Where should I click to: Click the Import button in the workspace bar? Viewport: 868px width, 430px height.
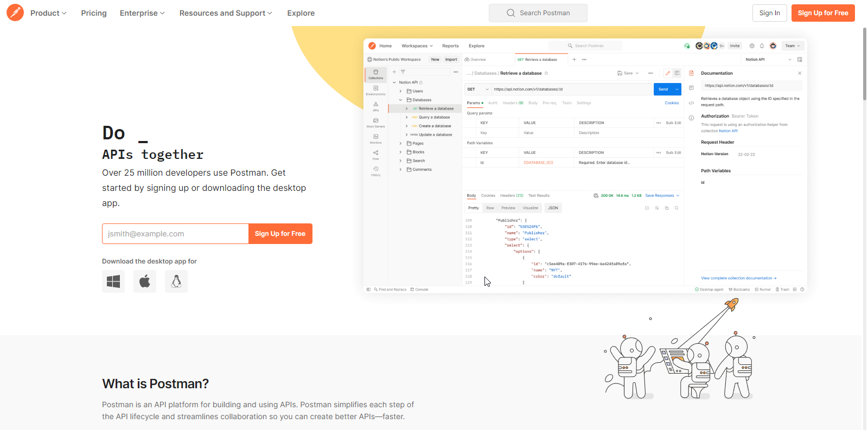pyautogui.click(x=451, y=60)
